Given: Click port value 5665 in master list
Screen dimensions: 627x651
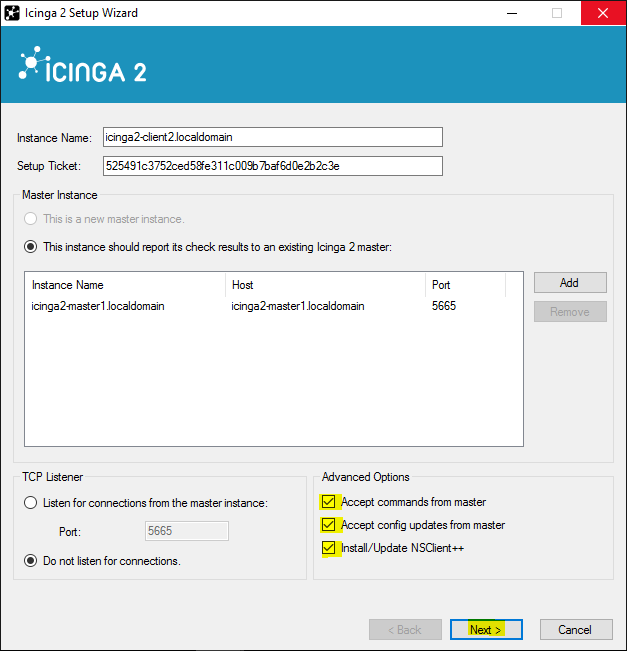Looking at the screenshot, I should tap(444, 306).
